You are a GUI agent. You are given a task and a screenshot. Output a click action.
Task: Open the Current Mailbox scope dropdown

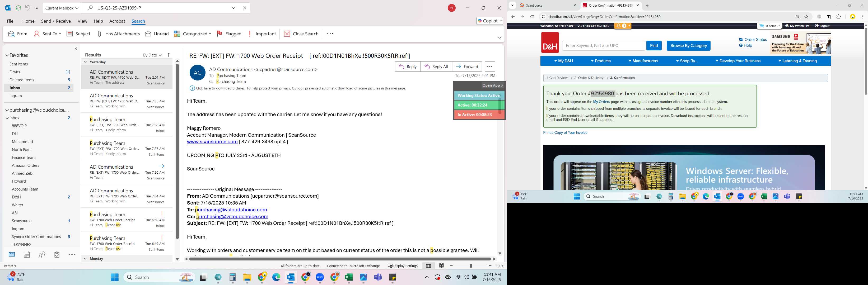[x=62, y=8]
